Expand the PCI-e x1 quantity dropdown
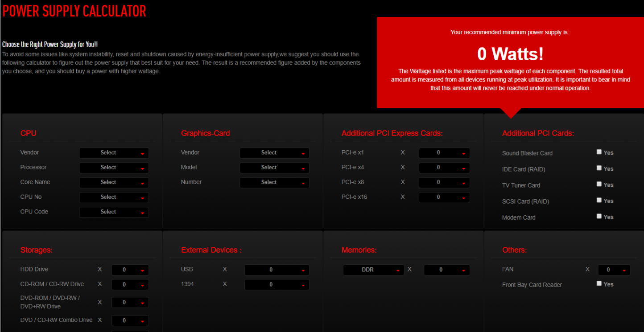644x332 pixels. click(x=444, y=153)
